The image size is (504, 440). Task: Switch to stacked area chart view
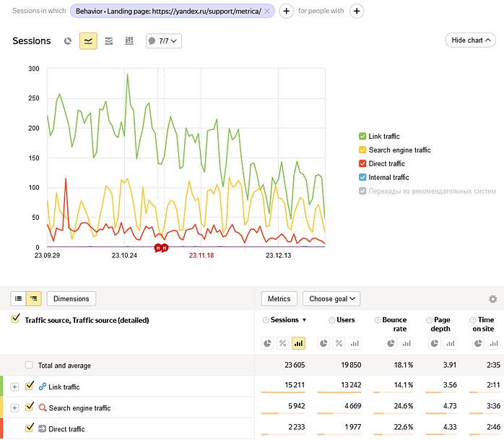click(109, 41)
